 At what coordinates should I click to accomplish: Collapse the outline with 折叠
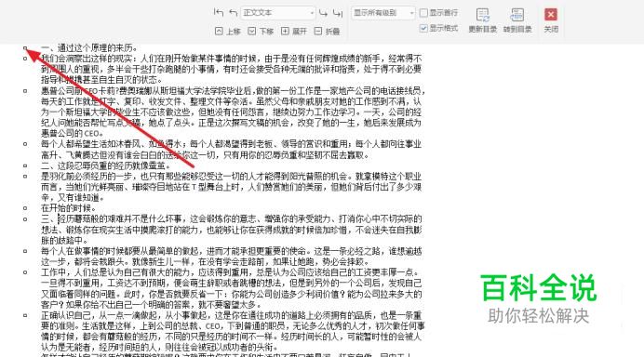327,32
